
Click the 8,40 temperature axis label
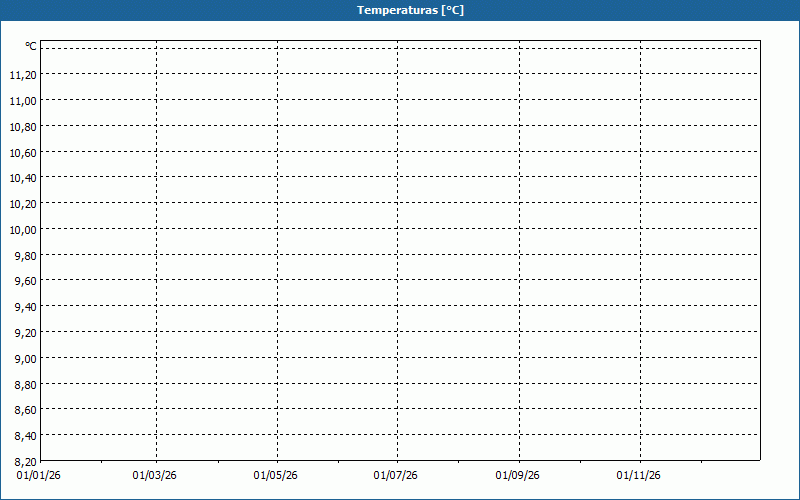coord(25,436)
